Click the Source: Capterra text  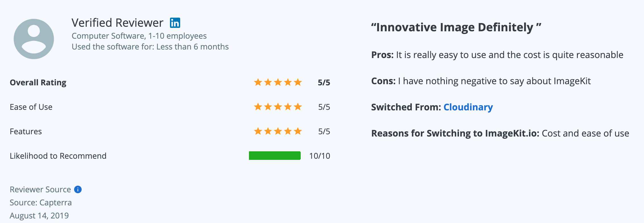pos(41,203)
